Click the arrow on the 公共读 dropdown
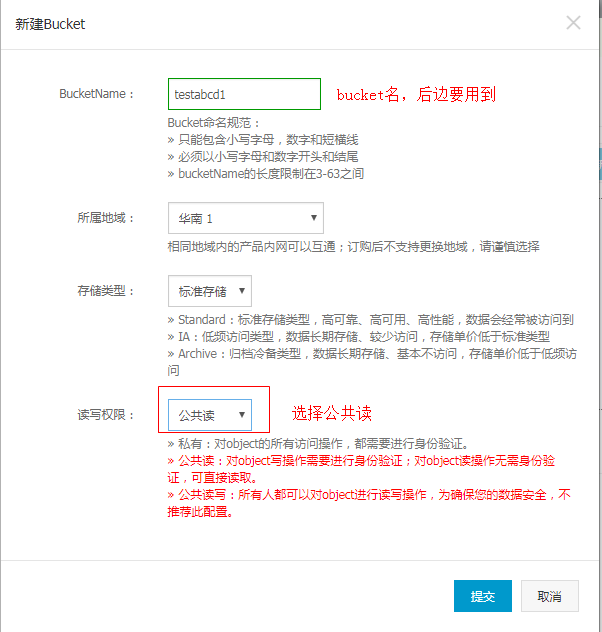This screenshot has width=602, height=632. click(x=241, y=414)
